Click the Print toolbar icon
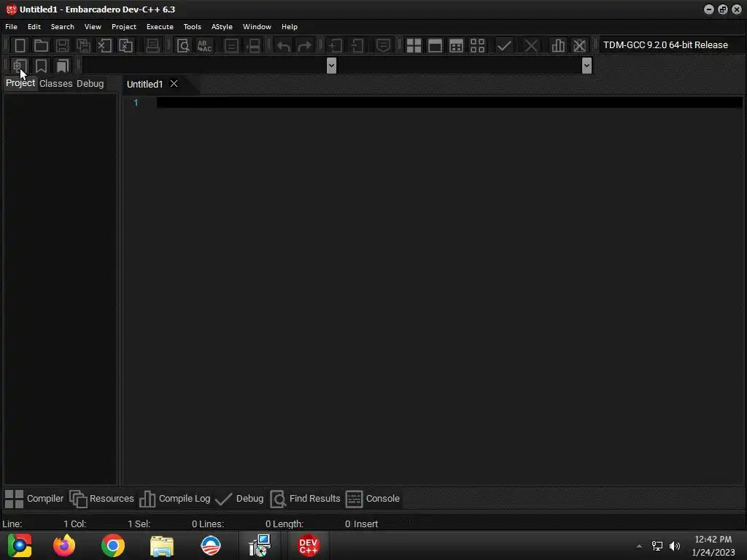747x560 pixels. [152, 46]
